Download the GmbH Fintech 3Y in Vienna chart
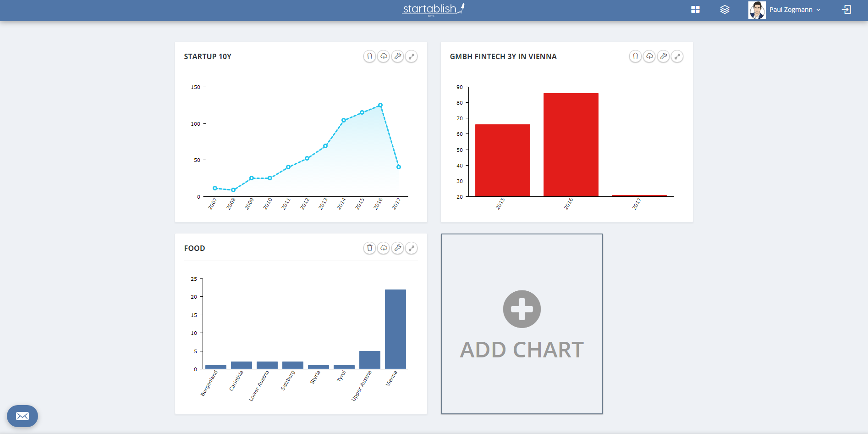The width and height of the screenshot is (868, 434). (x=649, y=56)
